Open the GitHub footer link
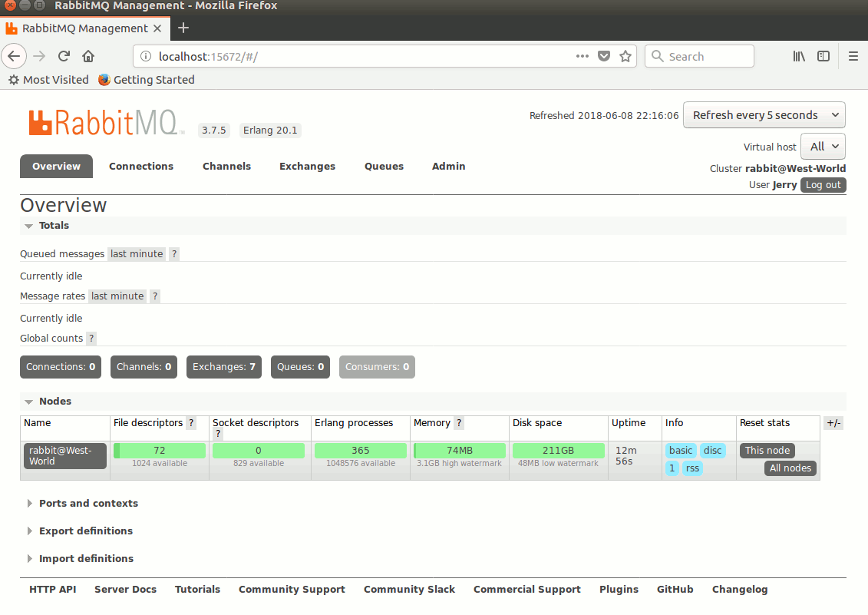The image size is (868, 615). click(x=675, y=589)
